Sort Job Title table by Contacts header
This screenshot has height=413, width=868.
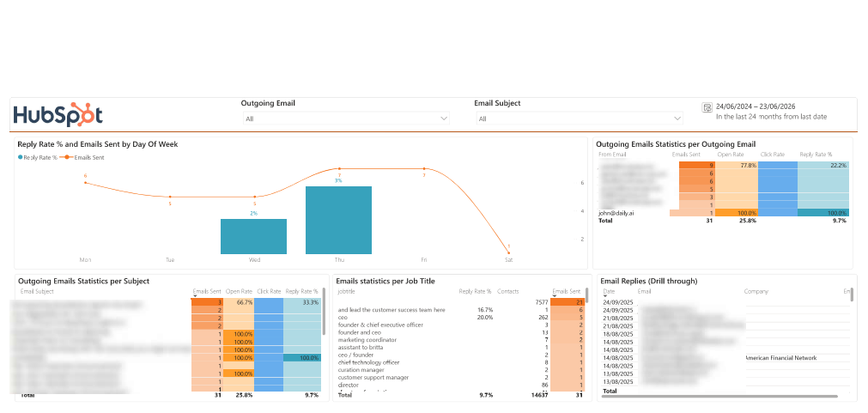(x=508, y=291)
